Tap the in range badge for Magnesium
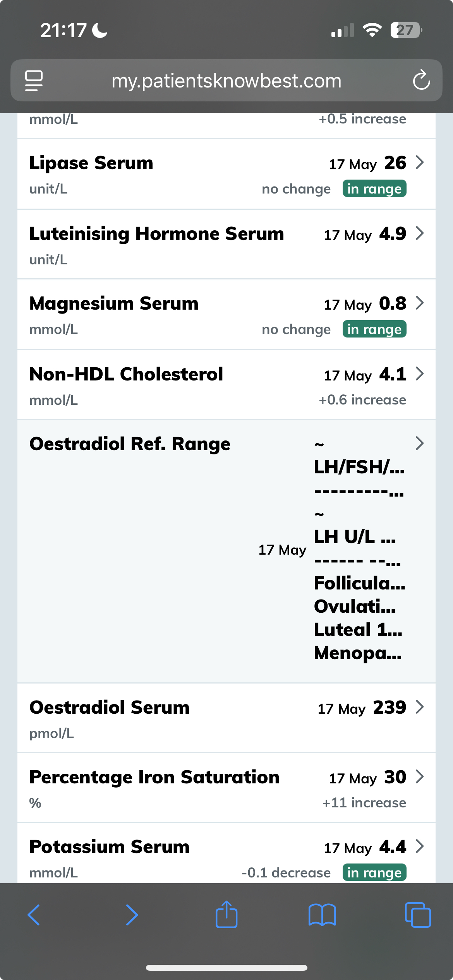The width and height of the screenshot is (453, 980). click(374, 329)
